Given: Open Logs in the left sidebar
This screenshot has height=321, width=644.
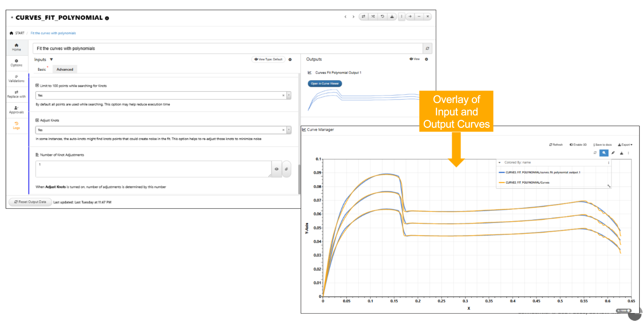Looking at the screenshot, I should click(x=17, y=125).
